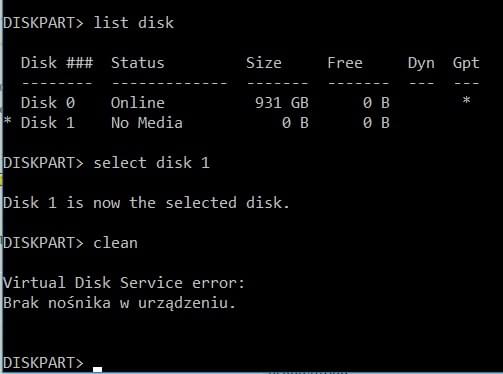
Task: Click the 'Disk ###' column header
Action: pos(57,63)
